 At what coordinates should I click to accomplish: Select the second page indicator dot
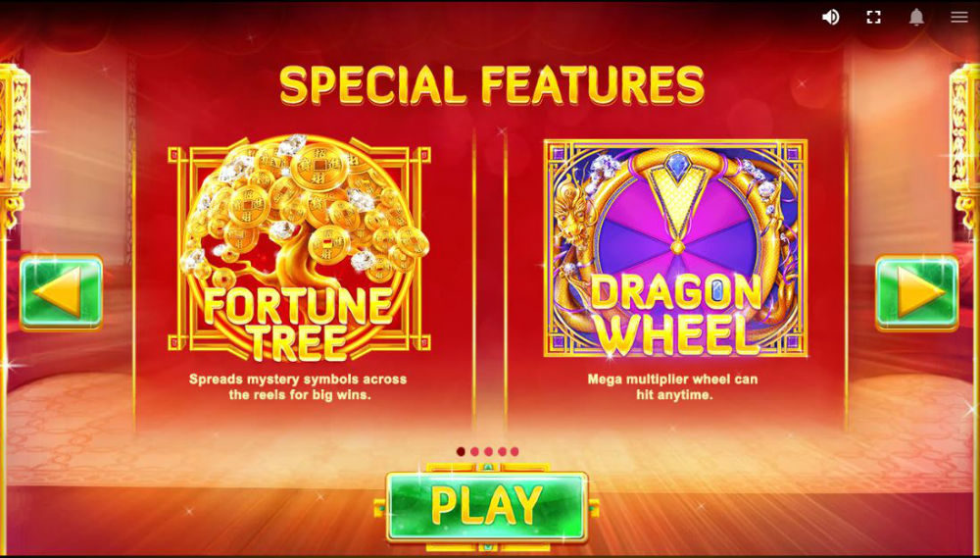(x=474, y=452)
